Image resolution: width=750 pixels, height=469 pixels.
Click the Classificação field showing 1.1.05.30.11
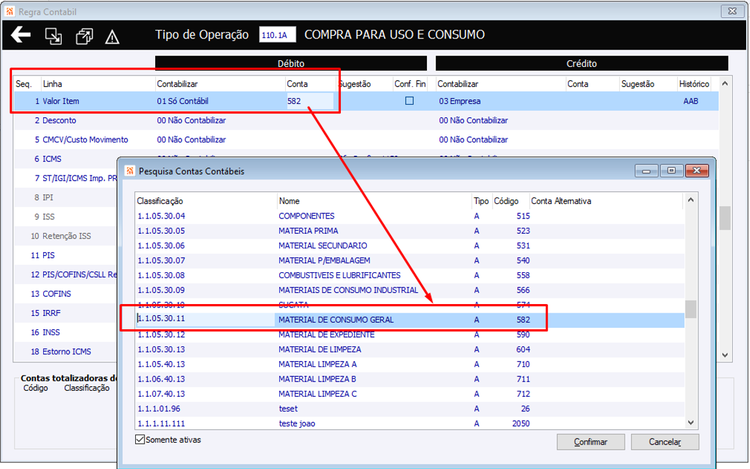pyautogui.click(x=205, y=319)
